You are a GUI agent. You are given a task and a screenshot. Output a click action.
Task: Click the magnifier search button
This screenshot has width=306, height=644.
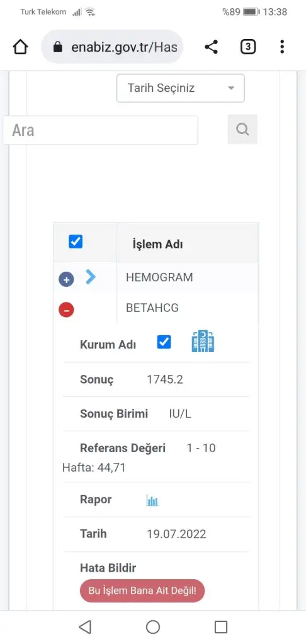click(242, 130)
